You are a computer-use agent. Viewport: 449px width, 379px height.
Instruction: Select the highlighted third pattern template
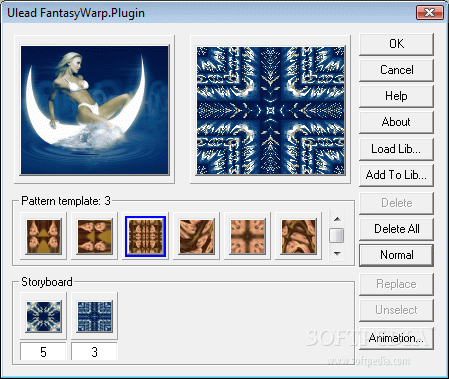(x=145, y=236)
